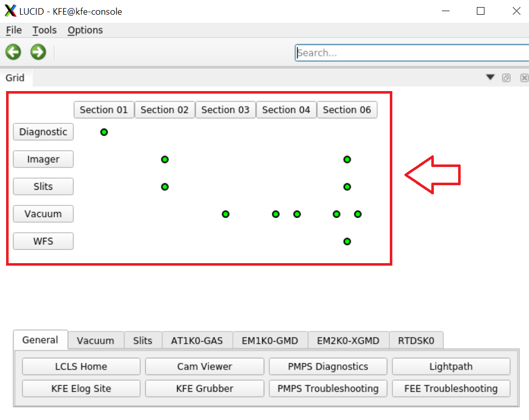Float the Grid dock panel
Screen dimensions: 529x420
tap(506, 78)
